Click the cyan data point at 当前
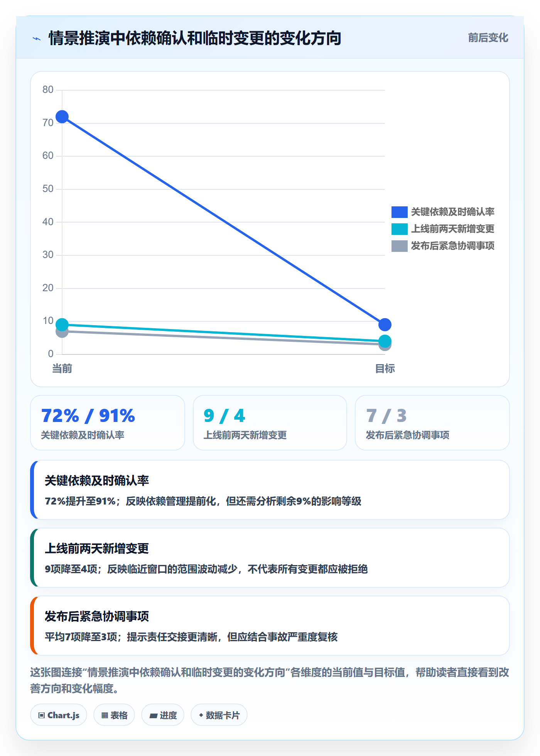The width and height of the screenshot is (540, 756). coord(62,325)
